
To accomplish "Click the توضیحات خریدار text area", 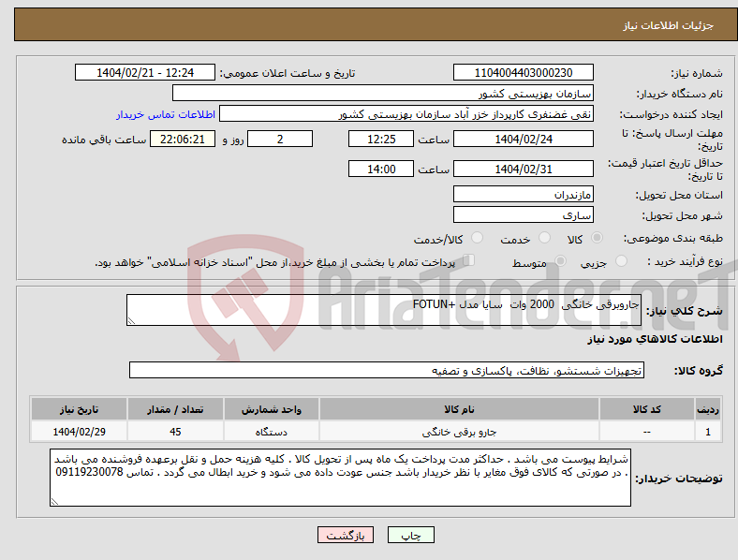I will 340,478.
